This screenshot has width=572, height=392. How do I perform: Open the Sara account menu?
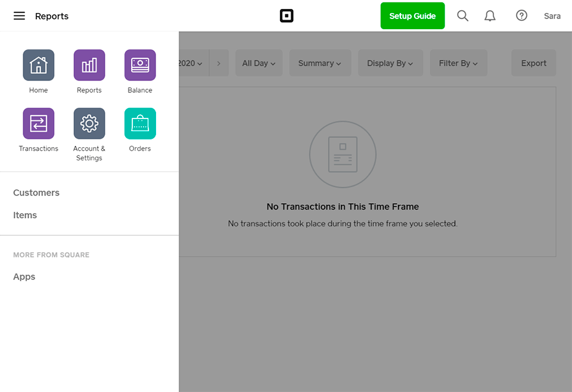coord(552,16)
